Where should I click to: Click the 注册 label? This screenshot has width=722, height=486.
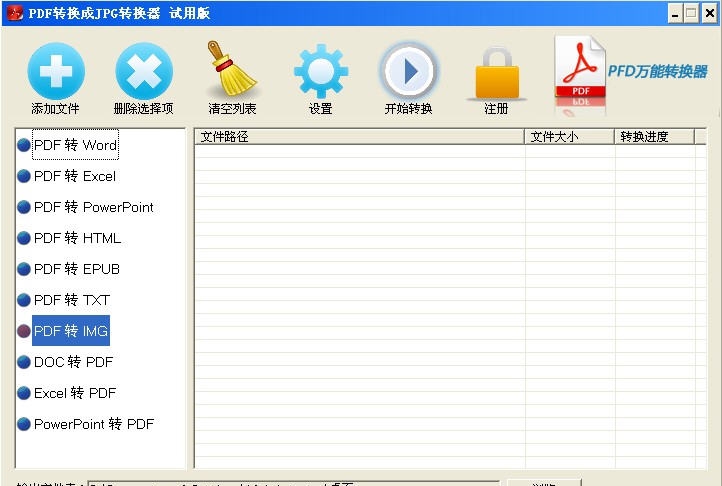click(496, 109)
